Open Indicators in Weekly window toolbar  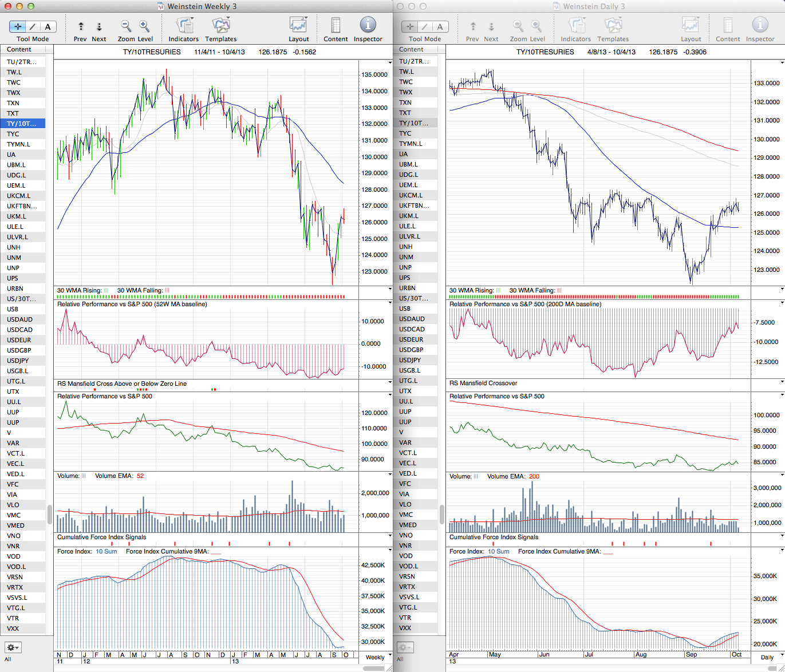(184, 26)
